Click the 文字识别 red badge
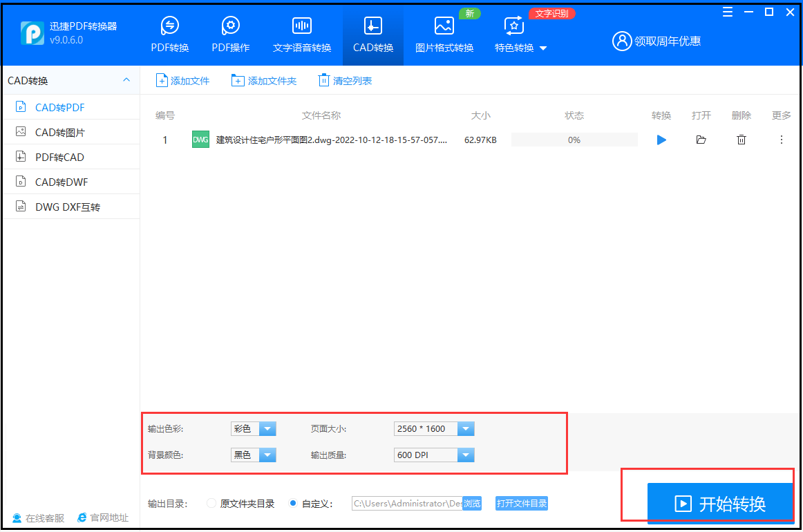 pos(551,13)
